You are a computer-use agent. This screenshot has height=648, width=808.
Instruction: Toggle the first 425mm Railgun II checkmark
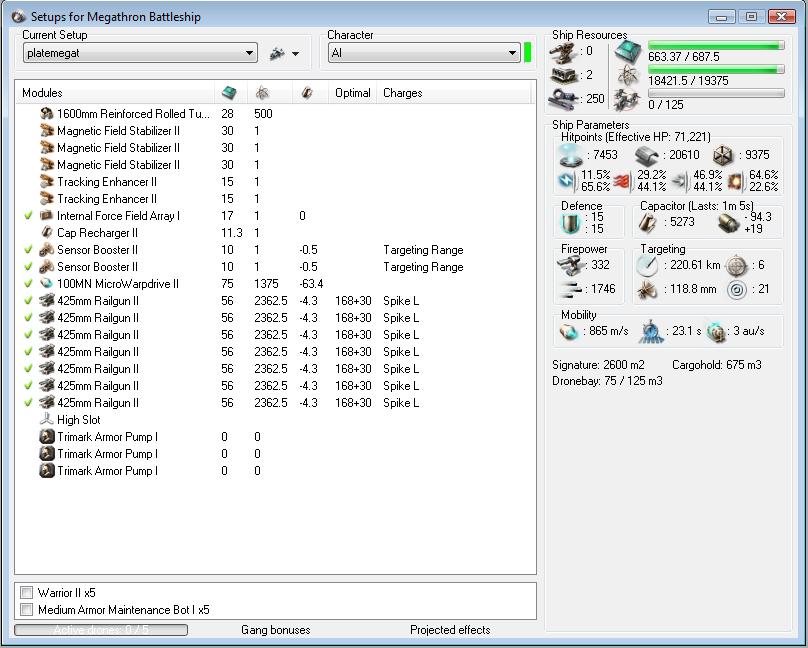pos(28,300)
